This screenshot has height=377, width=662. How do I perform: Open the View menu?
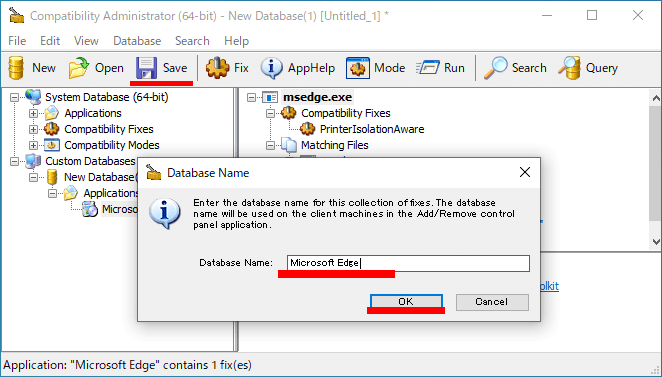(x=86, y=41)
